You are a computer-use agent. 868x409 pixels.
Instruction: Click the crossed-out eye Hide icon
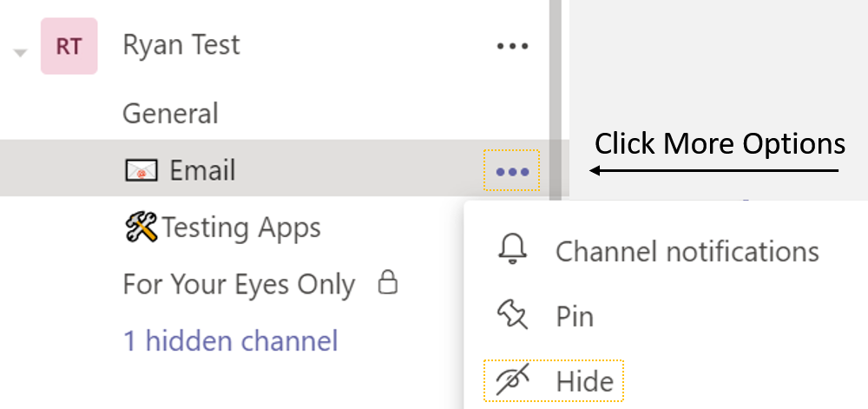pos(512,381)
